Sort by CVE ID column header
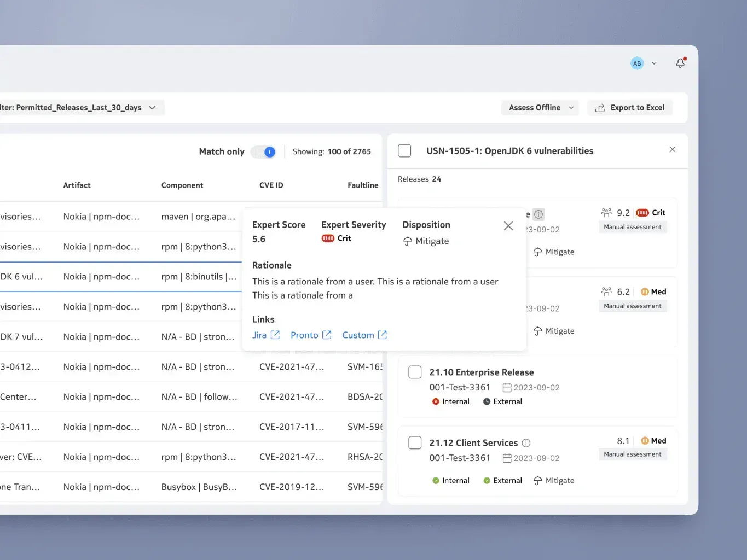 pos(271,185)
